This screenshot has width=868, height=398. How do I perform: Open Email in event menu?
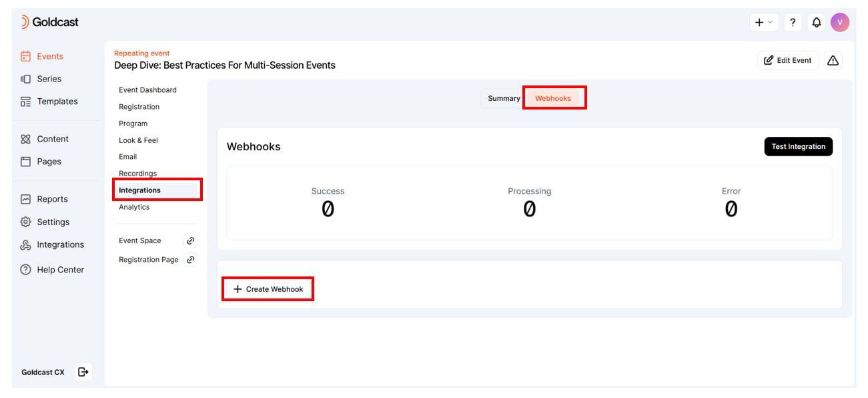[x=127, y=157]
